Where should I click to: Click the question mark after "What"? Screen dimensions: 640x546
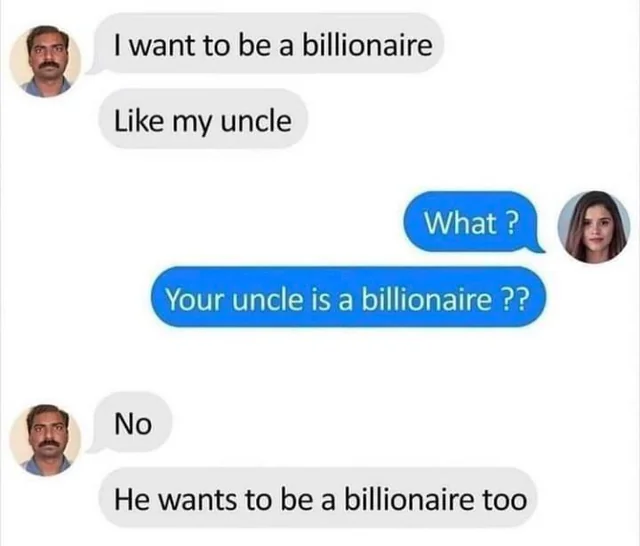[512, 223]
